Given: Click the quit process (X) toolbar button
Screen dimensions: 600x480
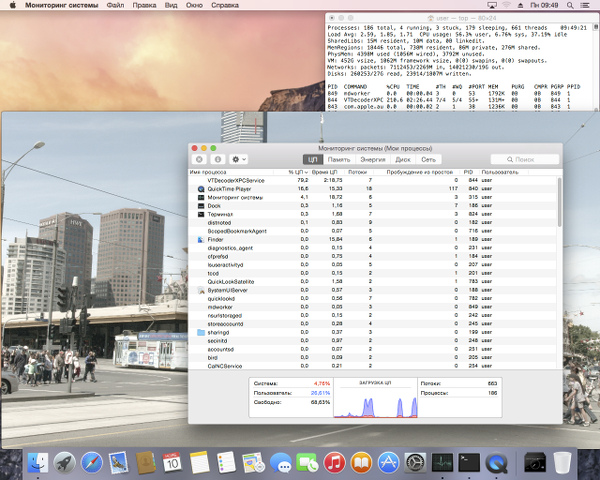Looking at the screenshot, I should (199, 159).
